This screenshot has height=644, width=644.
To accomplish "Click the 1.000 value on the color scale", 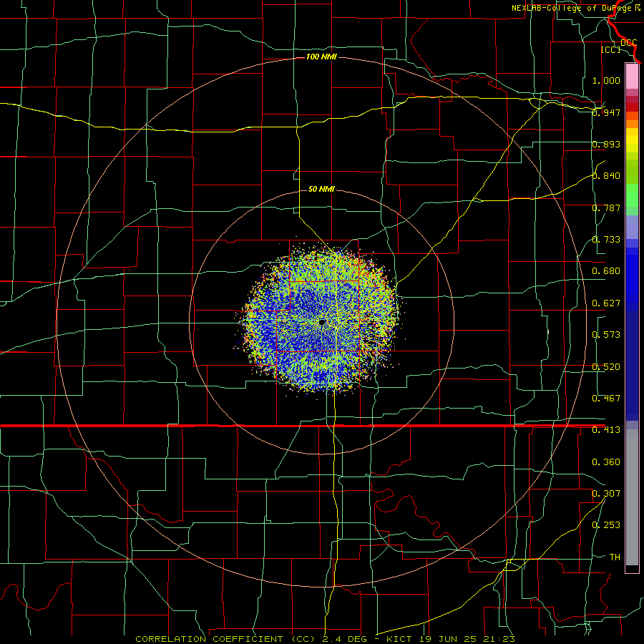I will coord(606,80).
